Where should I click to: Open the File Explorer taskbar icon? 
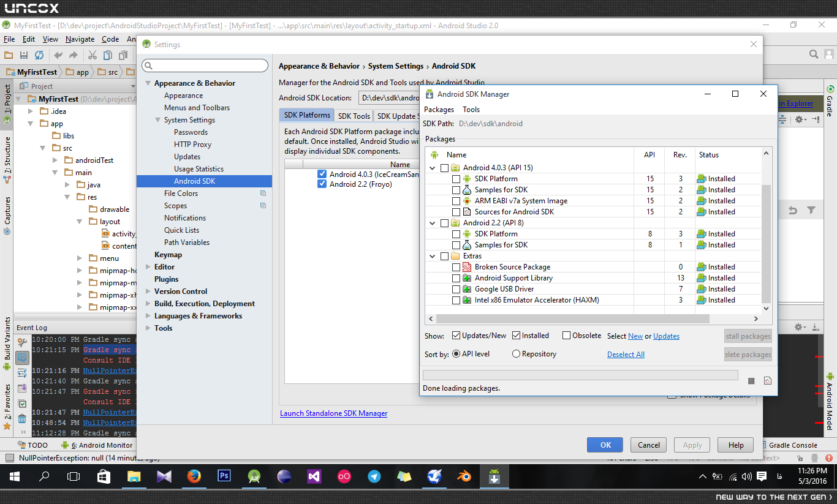click(x=134, y=476)
